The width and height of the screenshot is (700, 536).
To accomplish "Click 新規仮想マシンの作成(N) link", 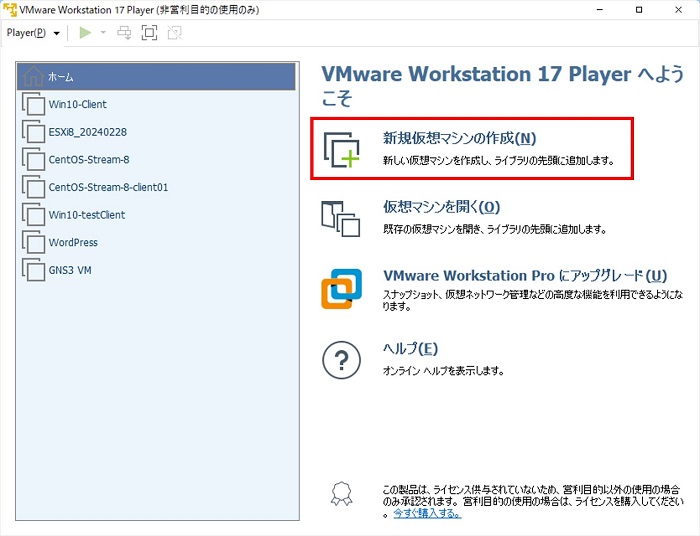I will tap(459, 138).
